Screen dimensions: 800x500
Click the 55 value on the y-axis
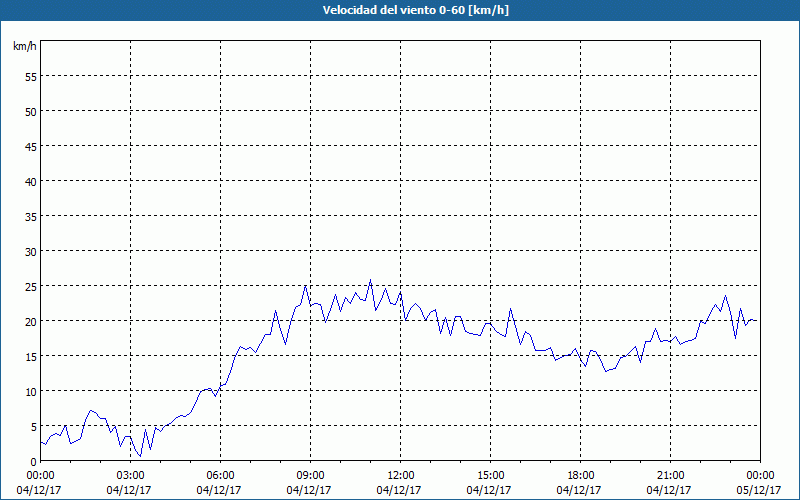click(x=31, y=76)
